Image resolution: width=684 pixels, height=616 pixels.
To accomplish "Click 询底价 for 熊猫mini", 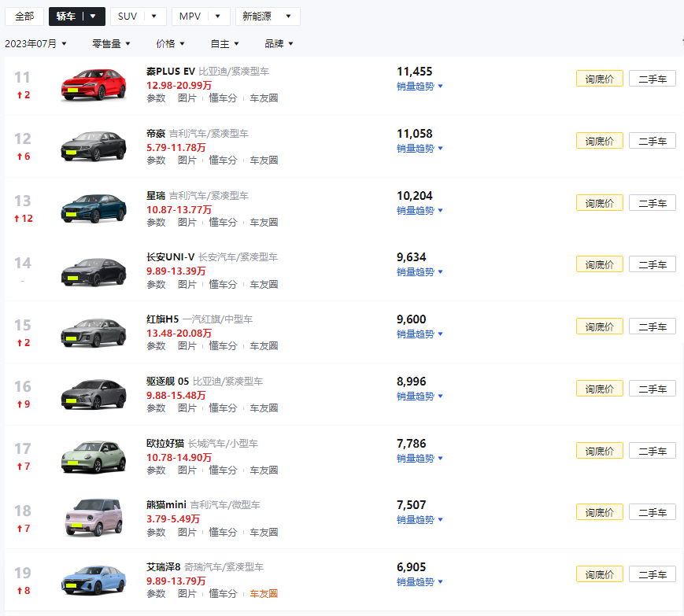I will coord(599,513).
